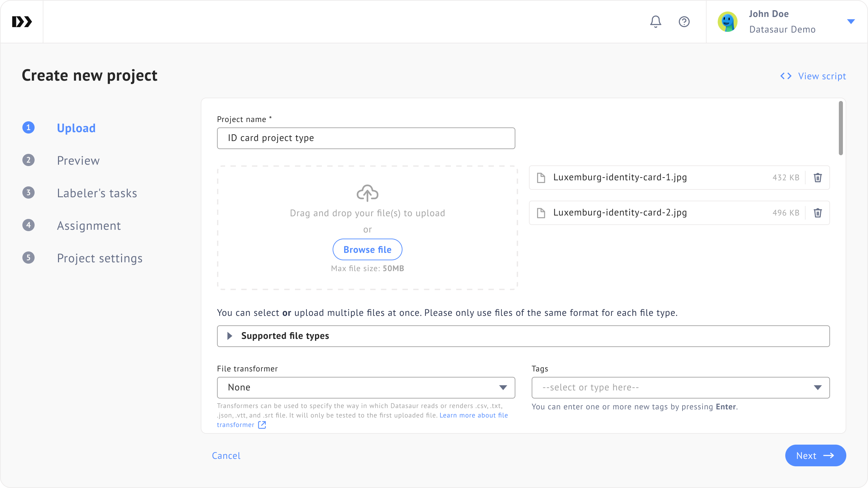The width and height of the screenshot is (868, 488).
Task: Click the Cancel link
Action: pyautogui.click(x=226, y=455)
